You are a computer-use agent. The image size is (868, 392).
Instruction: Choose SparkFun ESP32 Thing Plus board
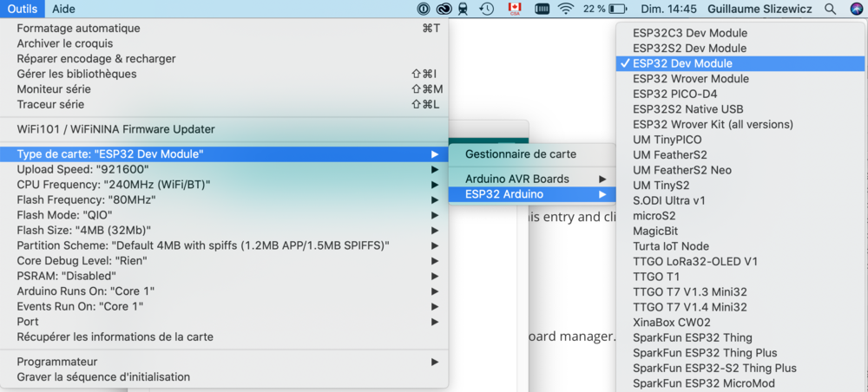740,353
